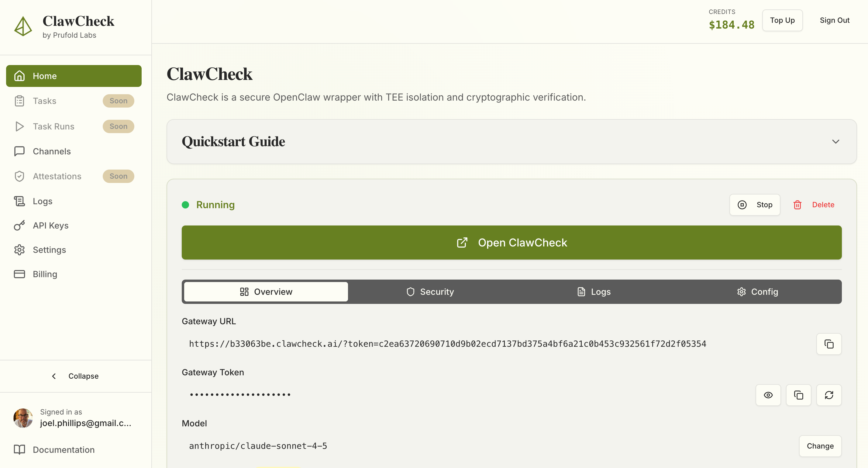Open Channels via chat bubble icon

[x=19, y=151]
